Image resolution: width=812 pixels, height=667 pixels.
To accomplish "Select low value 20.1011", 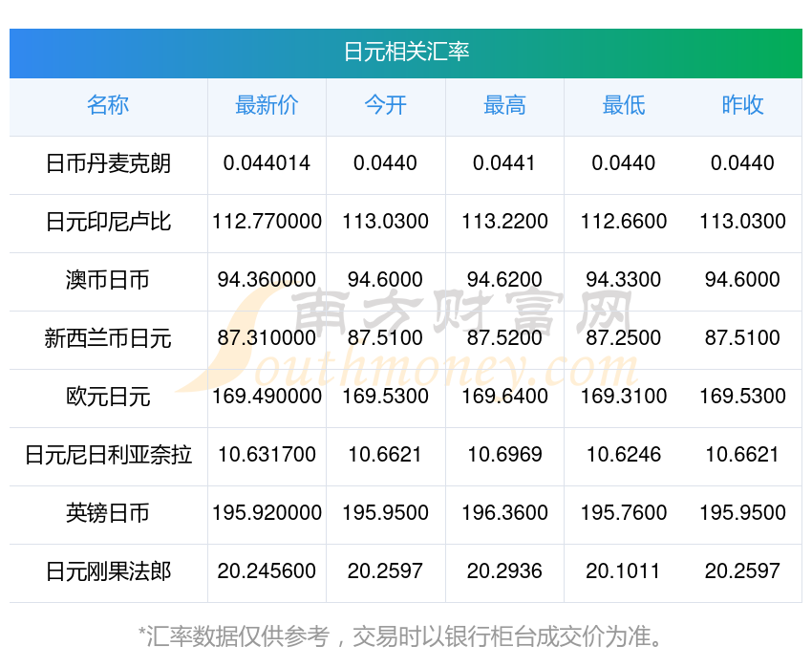I will pyautogui.click(x=623, y=571).
